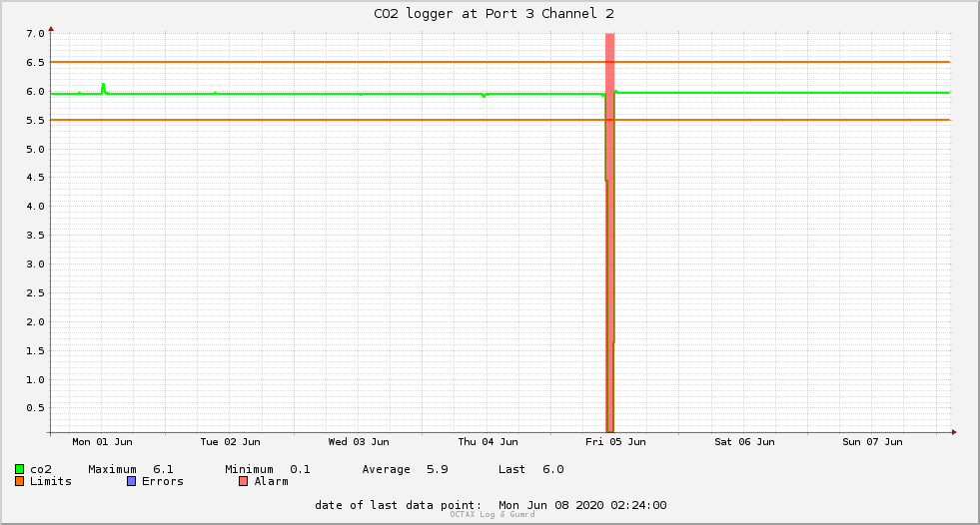This screenshot has width=980, height=525.
Task: Select the 'Sun 07 Jun' axis label
Action: [x=872, y=442]
